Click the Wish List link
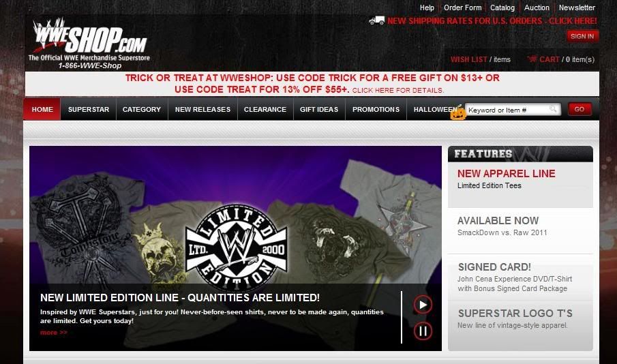 pyautogui.click(x=468, y=59)
